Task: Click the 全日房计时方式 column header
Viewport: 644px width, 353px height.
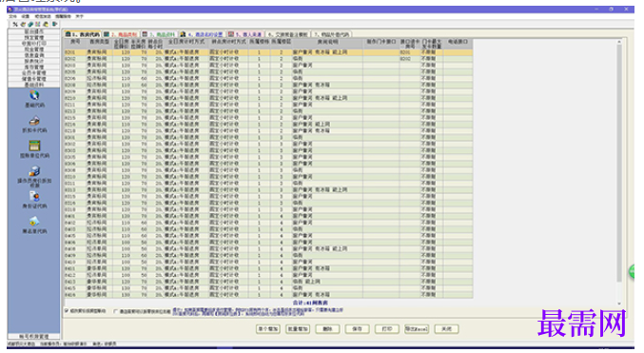Action: click(186, 44)
